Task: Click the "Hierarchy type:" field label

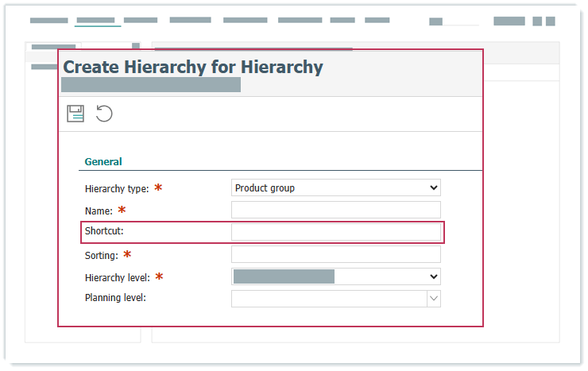Action: pos(118,189)
